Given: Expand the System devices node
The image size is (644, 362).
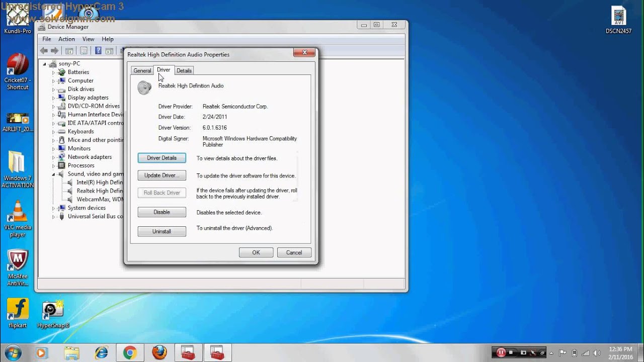Looking at the screenshot, I should click(x=53, y=208).
